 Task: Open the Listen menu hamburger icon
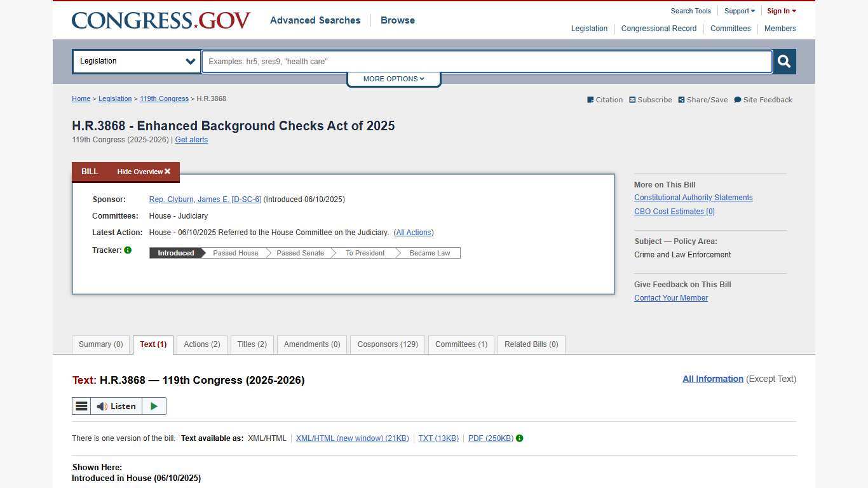pyautogui.click(x=81, y=406)
